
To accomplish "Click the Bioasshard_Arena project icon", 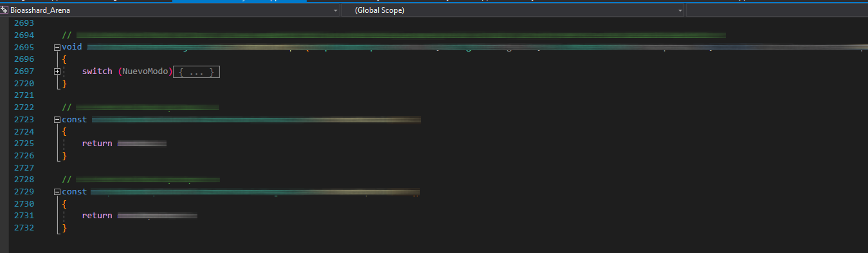I will (x=5, y=10).
